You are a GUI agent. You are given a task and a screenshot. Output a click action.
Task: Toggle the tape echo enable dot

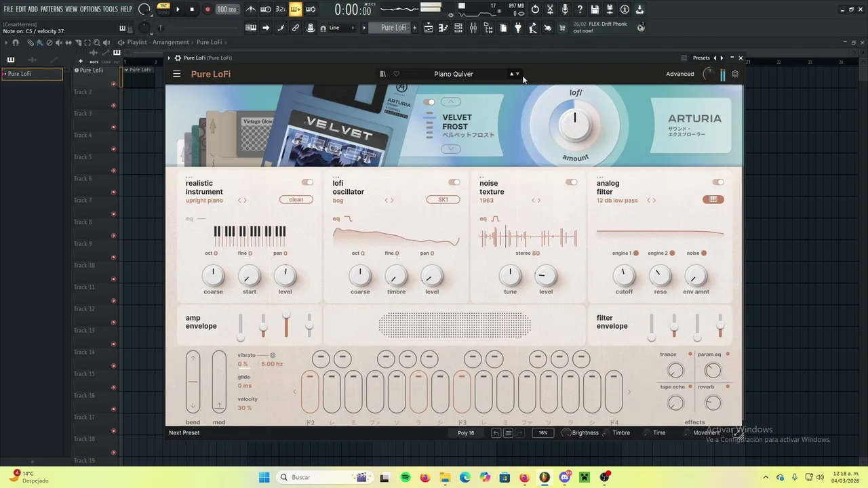click(690, 387)
